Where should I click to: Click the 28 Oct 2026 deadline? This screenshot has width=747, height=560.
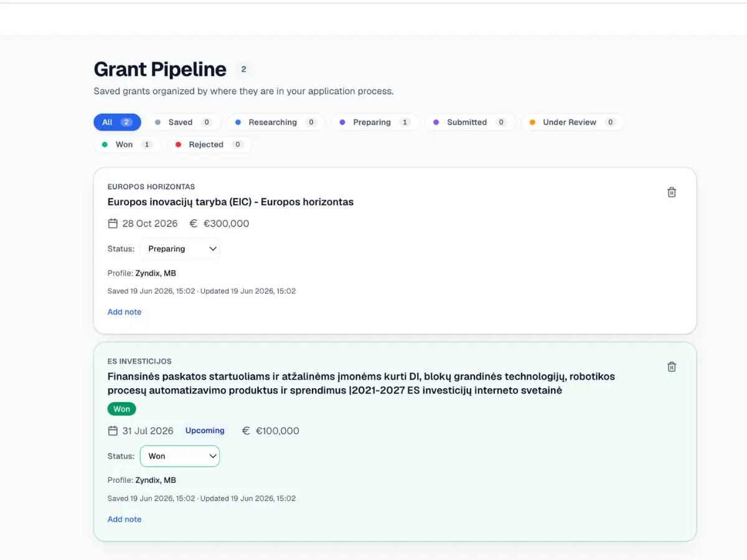pos(150,223)
